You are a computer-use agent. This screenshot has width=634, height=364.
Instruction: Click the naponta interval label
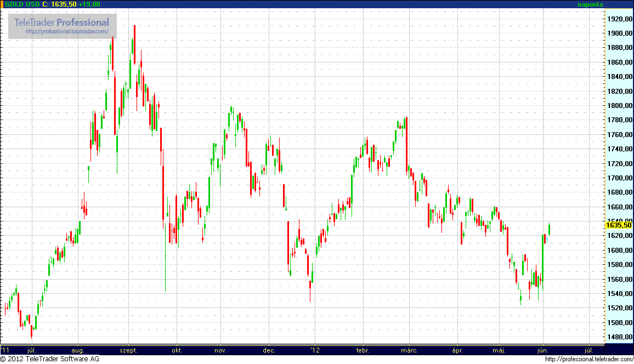click(x=590, y=4)
